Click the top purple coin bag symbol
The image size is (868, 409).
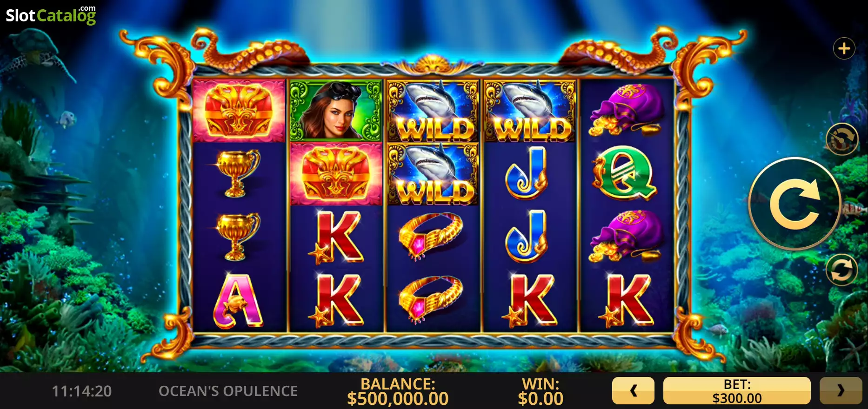click(x=625, y=110)
